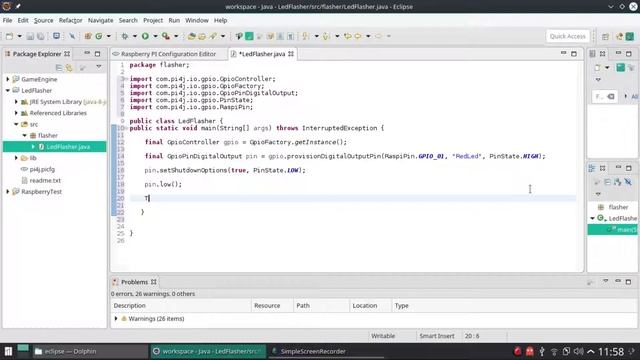Click the Back navigation arrow icon
Screen dimensions: 640x360
click(x=358, y=36)
